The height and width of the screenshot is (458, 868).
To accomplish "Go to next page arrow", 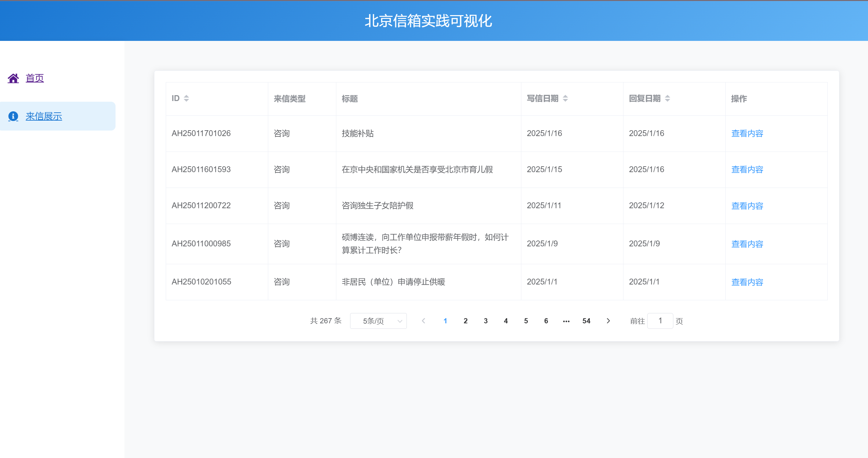I will (x=608, y=321).
